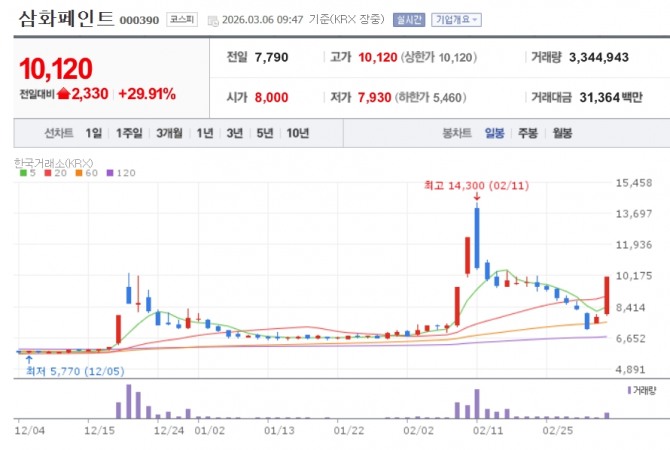
Task: Click the current price 10,120
Action: [x=56, y=69]
